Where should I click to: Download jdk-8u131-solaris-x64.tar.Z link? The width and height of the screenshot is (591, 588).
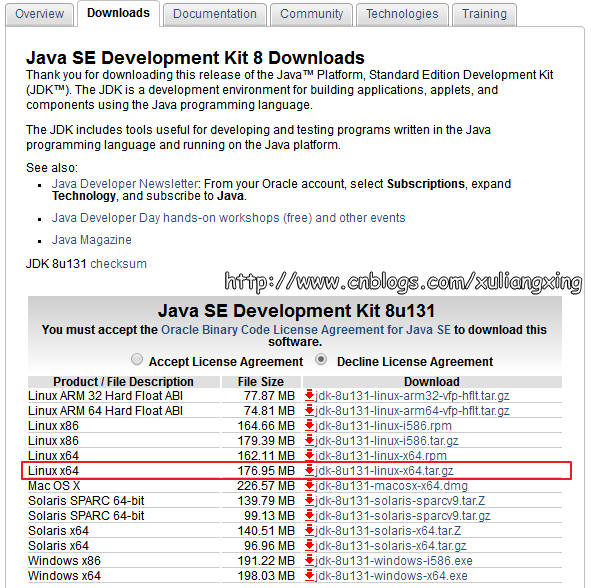(388, 531)
